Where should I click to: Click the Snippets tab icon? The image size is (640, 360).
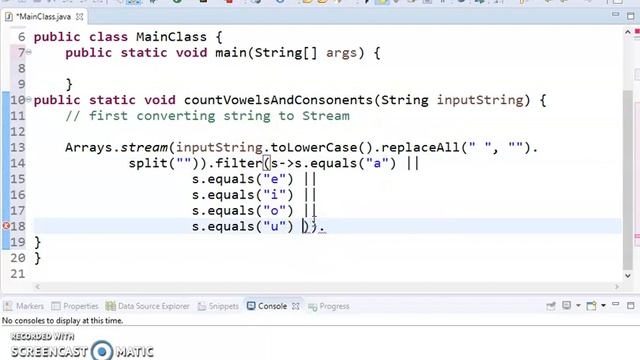coord(202,306)
